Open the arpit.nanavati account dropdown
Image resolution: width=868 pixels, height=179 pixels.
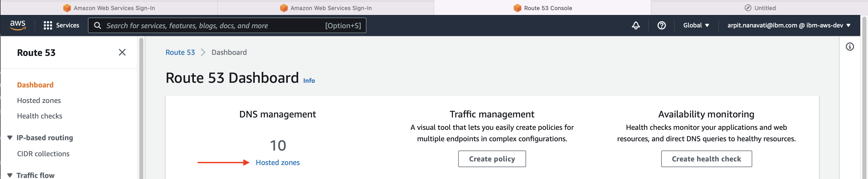coord(789,25)
